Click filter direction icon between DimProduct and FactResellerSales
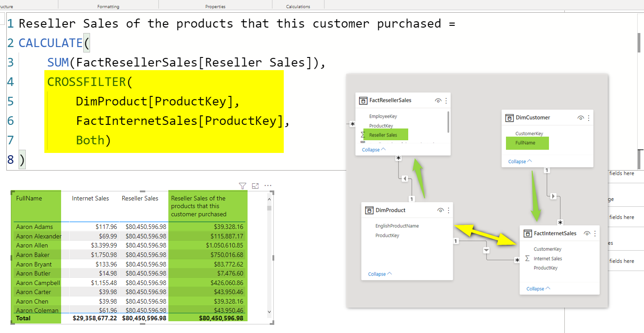The width and height of the screenshot is (644, 333). point(405,178)
